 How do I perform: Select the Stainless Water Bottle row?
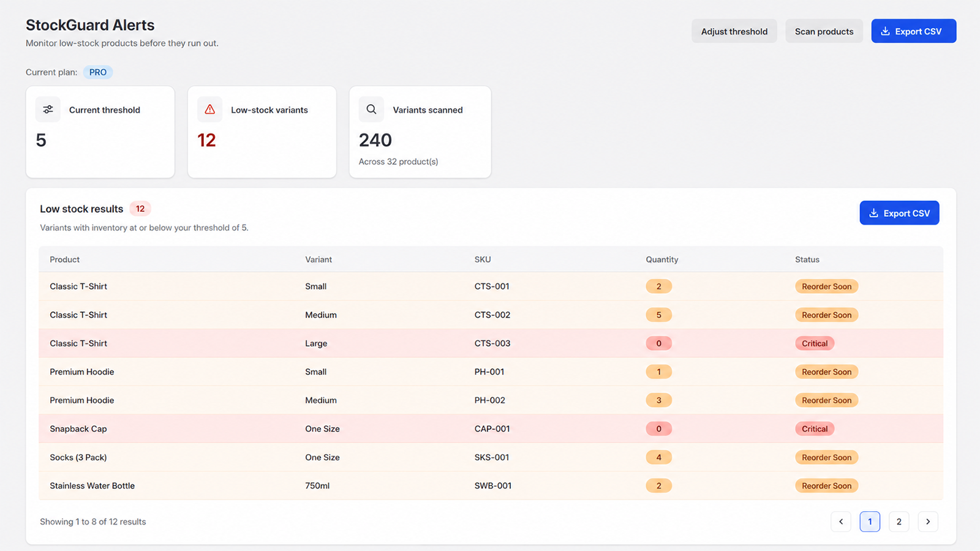point(491,485)
